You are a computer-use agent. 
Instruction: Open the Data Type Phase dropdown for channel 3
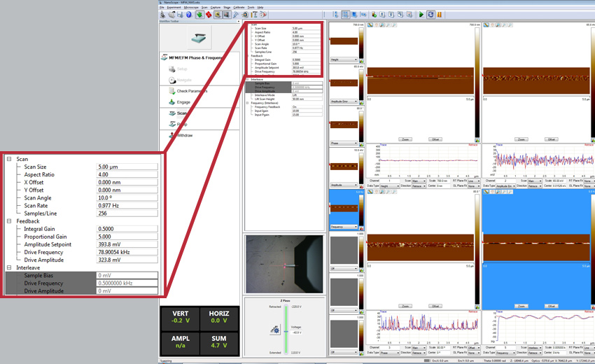pos(390,353)
